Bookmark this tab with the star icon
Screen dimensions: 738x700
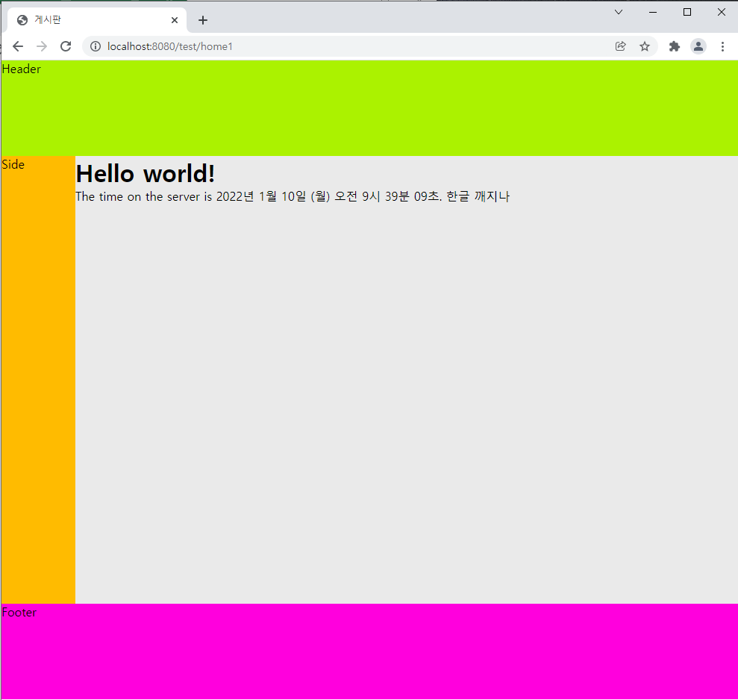click(644, 46)
